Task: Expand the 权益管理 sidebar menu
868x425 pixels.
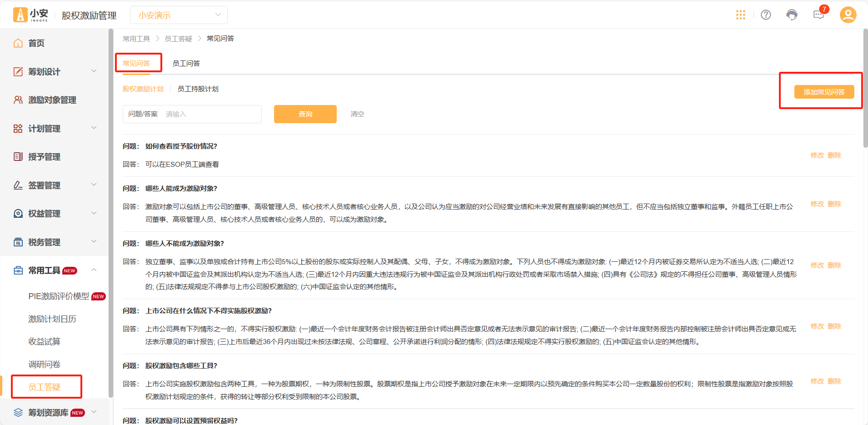Action: tap(94, 213)
